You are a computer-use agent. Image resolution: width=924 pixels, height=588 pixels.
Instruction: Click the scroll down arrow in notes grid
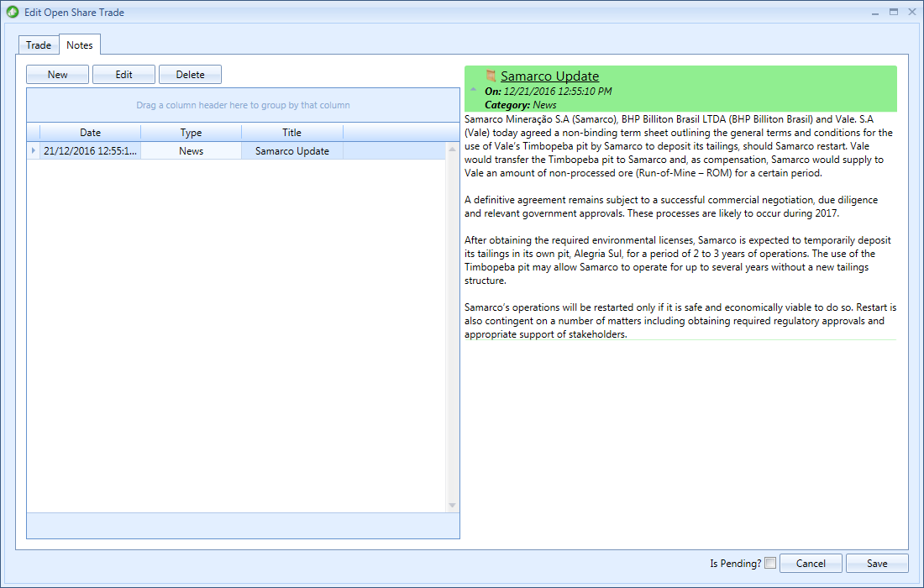coord(452,505)
